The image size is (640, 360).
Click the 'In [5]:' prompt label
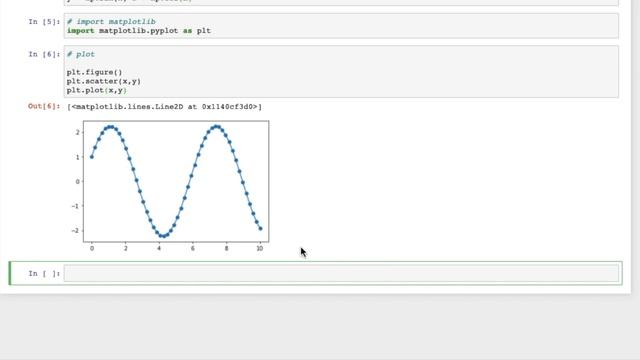pos(44,22)
